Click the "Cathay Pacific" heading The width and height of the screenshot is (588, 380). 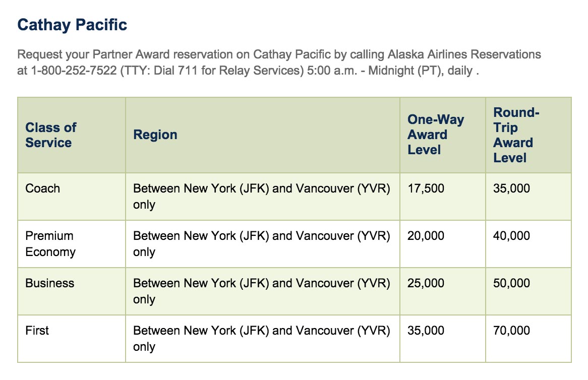pos(72,25)
